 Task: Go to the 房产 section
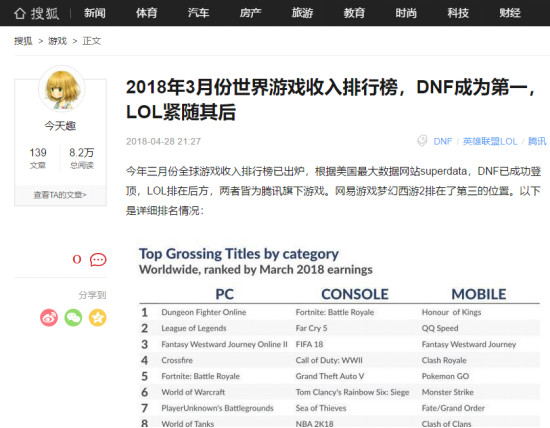(x=250, y=13)
